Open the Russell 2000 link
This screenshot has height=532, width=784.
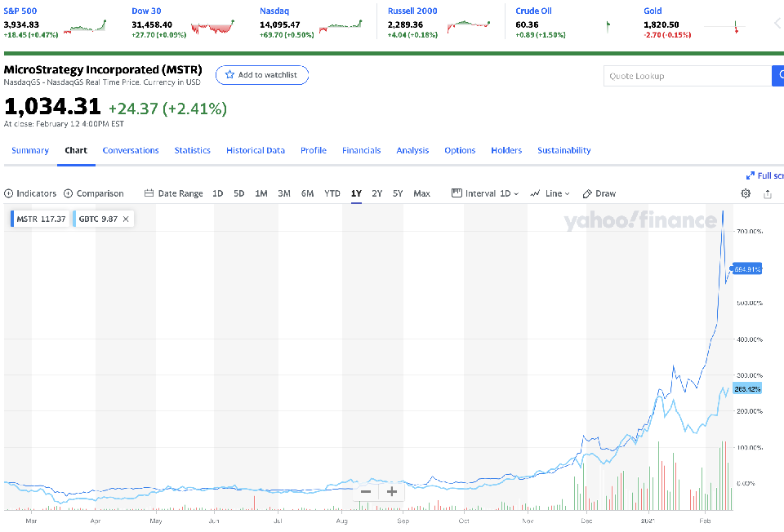(x=412, y=11)
